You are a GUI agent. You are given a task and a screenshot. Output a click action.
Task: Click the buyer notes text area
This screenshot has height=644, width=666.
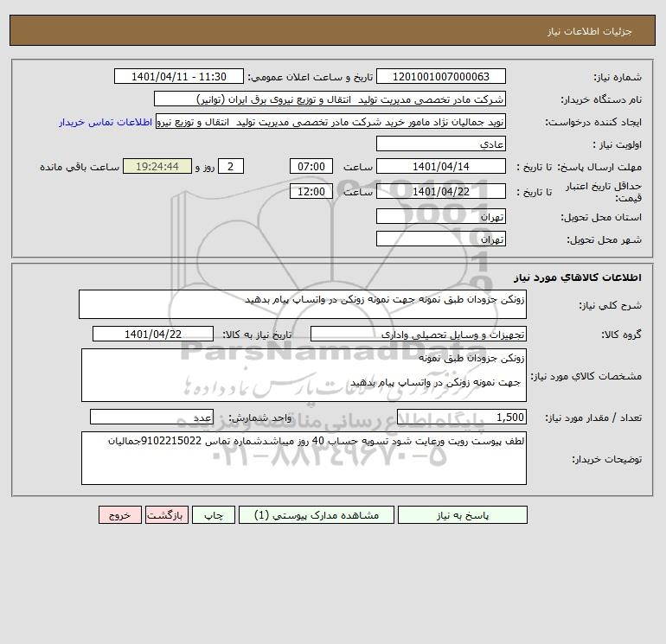tap(304, 458)
